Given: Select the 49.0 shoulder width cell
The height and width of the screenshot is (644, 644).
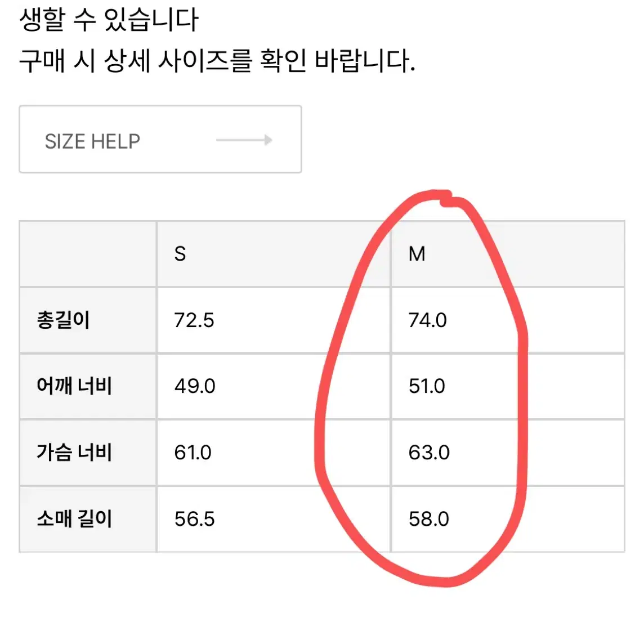Looking at the screenshot, I should [x=274, y=386].
